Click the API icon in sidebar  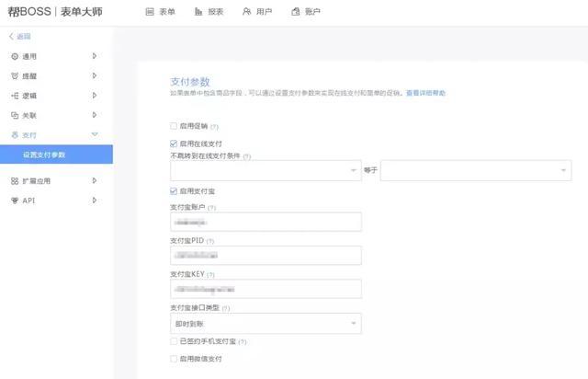point(15,201)
